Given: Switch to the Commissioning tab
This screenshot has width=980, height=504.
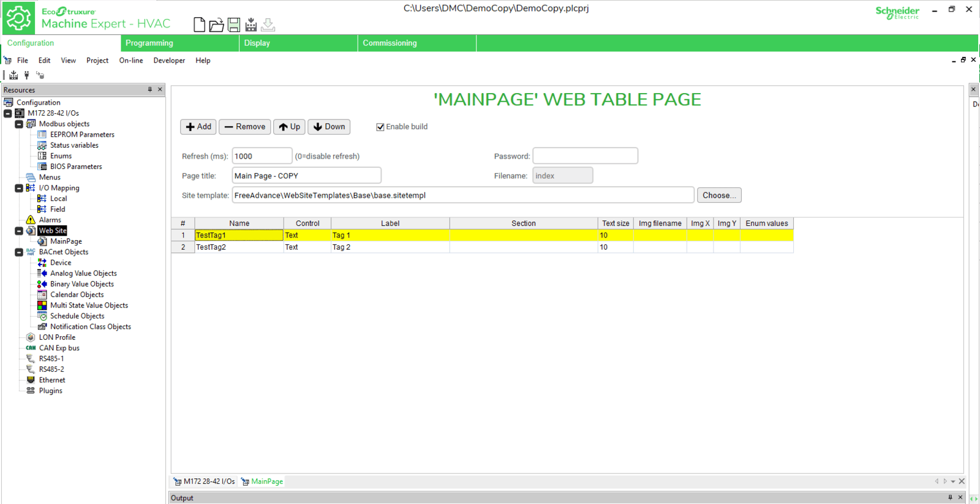Looking at the screenshot, I should [x=417, y=43].
